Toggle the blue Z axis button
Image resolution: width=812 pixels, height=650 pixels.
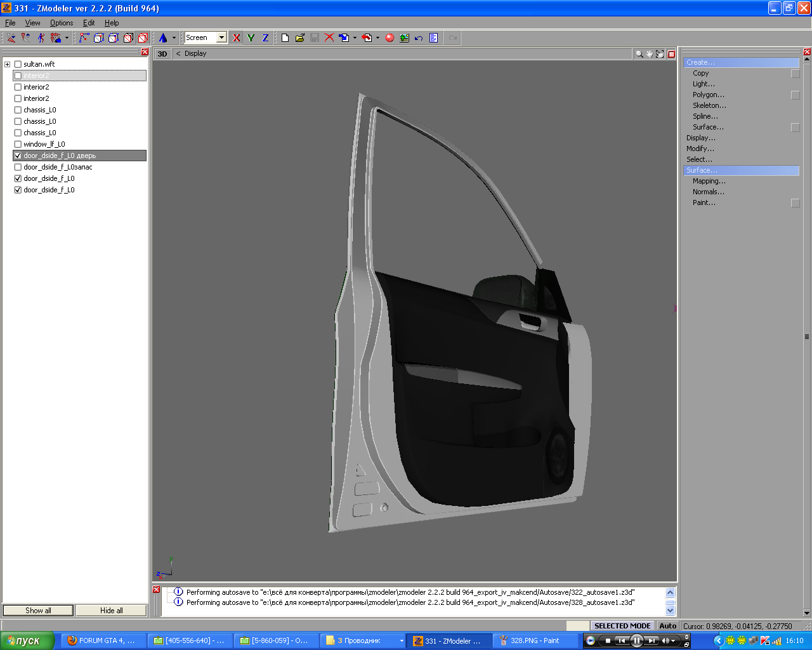265,38
